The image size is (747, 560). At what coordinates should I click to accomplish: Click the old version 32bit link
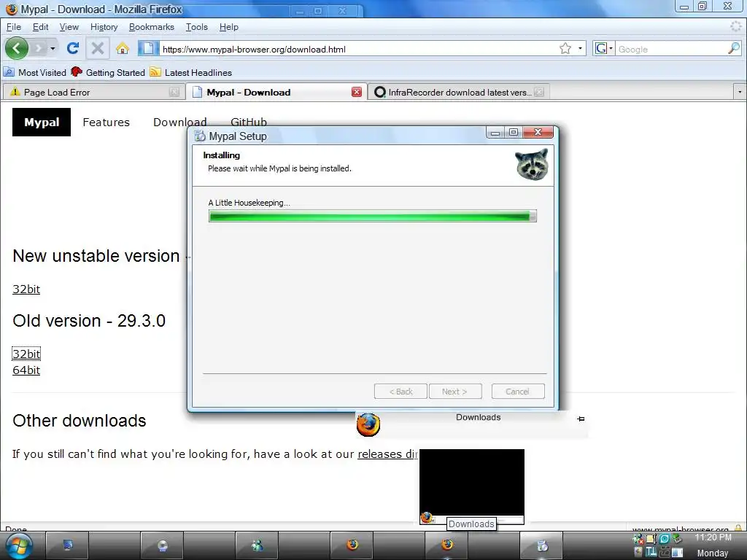pyautogui.click(x=26, y=354)
